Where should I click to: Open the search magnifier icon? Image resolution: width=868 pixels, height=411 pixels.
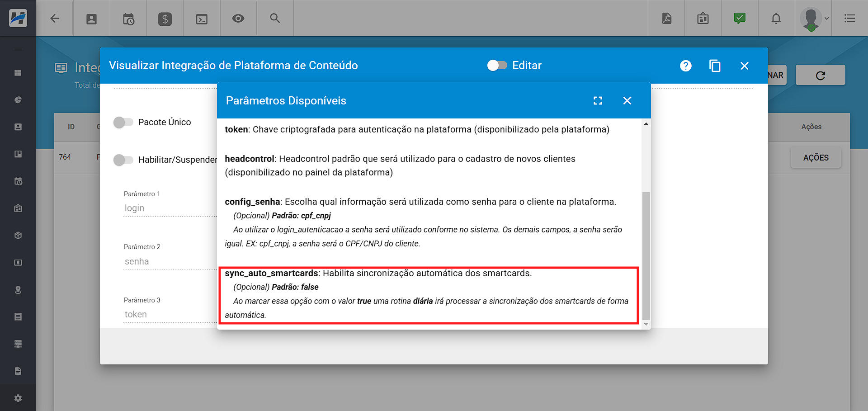(x=275, y=18)
